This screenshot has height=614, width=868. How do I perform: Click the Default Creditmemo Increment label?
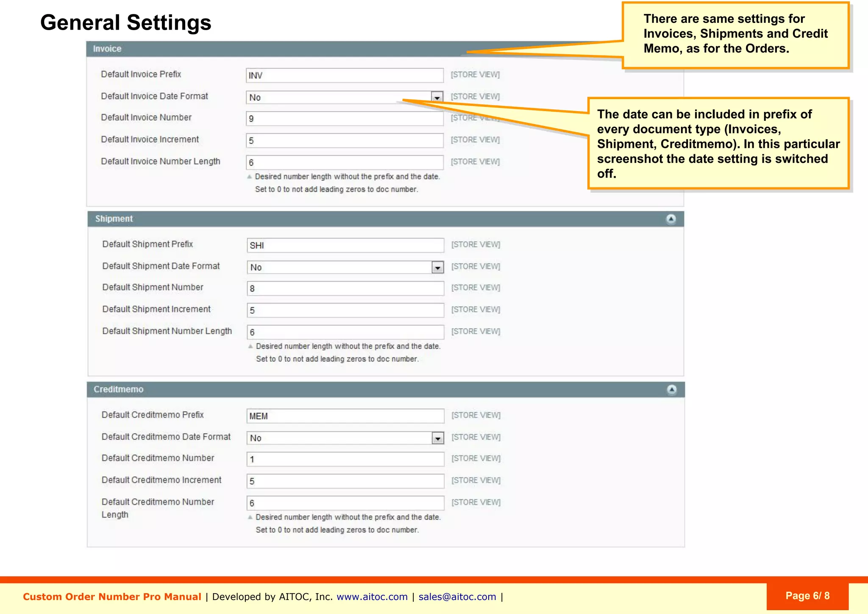pos(161,480)
